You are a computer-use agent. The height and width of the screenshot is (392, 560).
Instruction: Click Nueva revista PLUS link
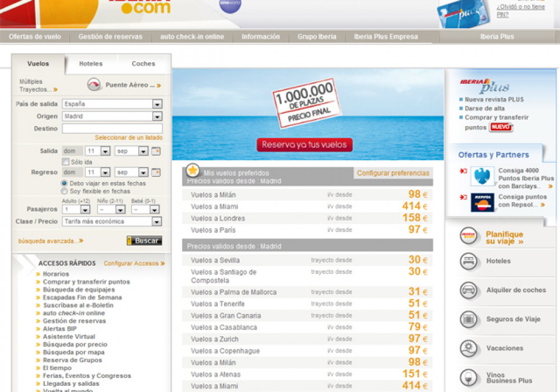tap(494, 100)
